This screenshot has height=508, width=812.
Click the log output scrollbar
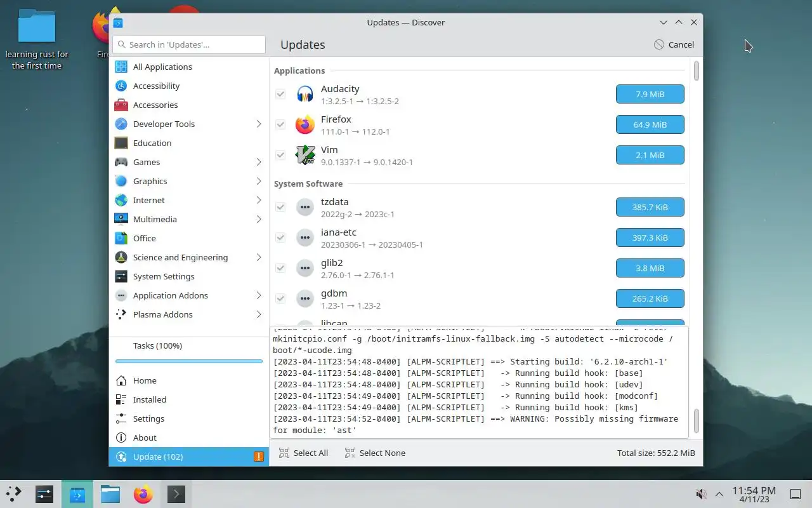[696, 420]
